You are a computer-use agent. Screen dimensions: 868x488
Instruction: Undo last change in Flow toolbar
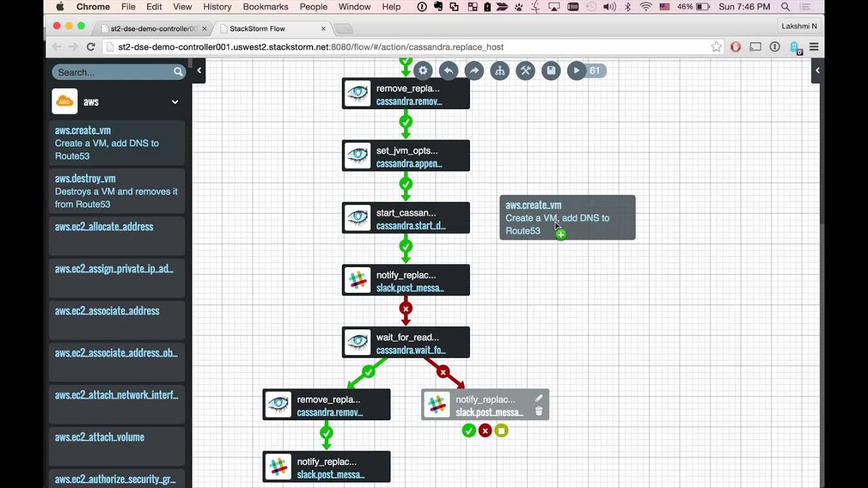[x=448, y=70]
